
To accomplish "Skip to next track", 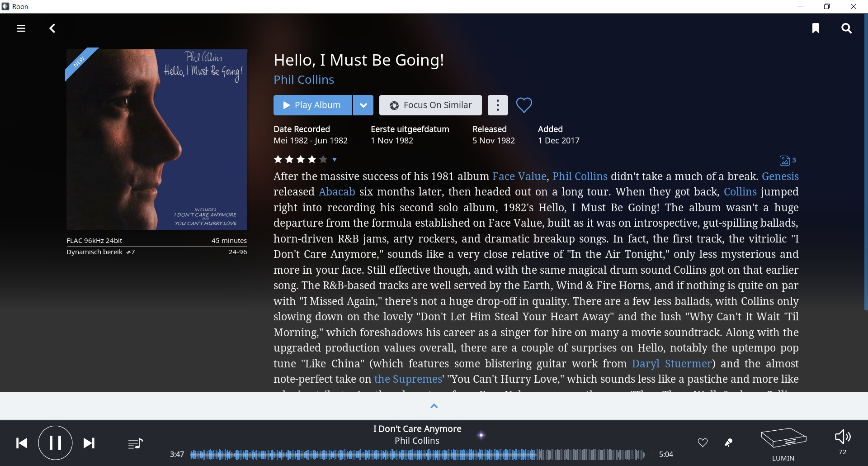I will [89, 443].
